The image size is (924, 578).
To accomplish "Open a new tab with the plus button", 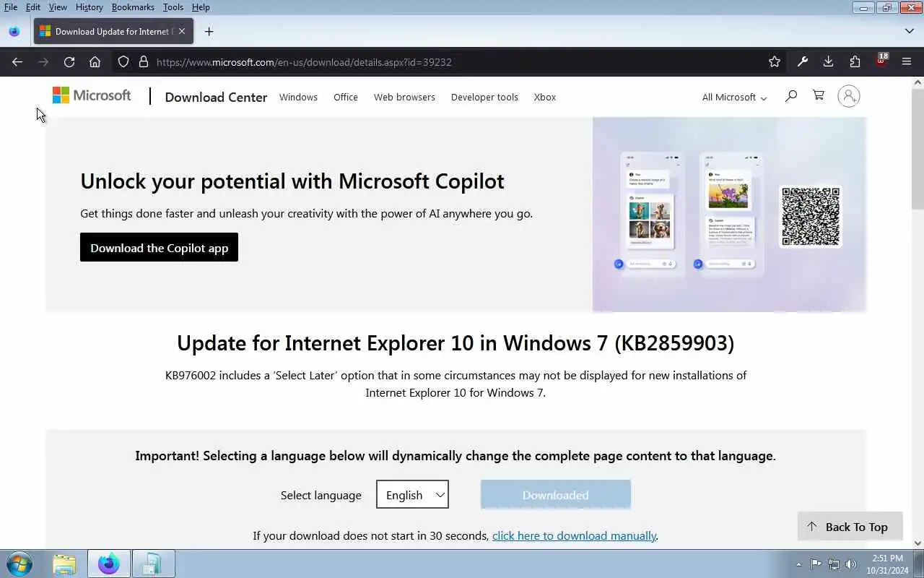I will (209, 31).
